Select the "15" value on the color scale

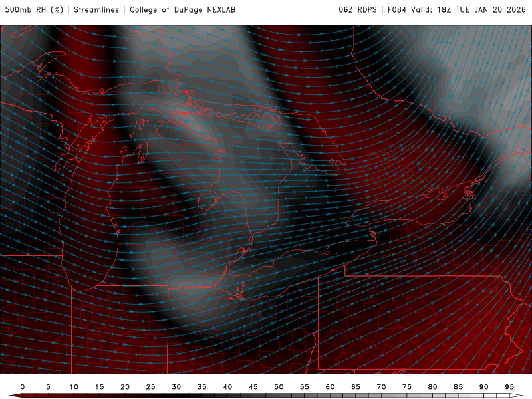(x=99, y=387)
